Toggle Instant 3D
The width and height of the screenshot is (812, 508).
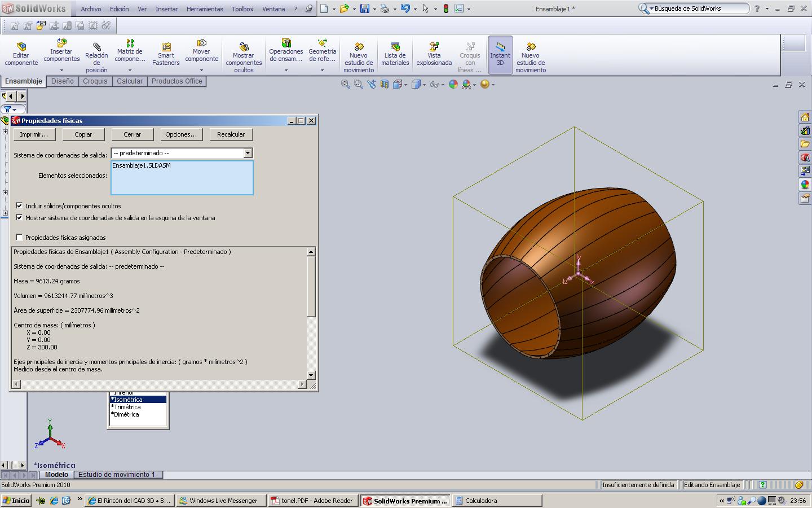click(500, 55)
